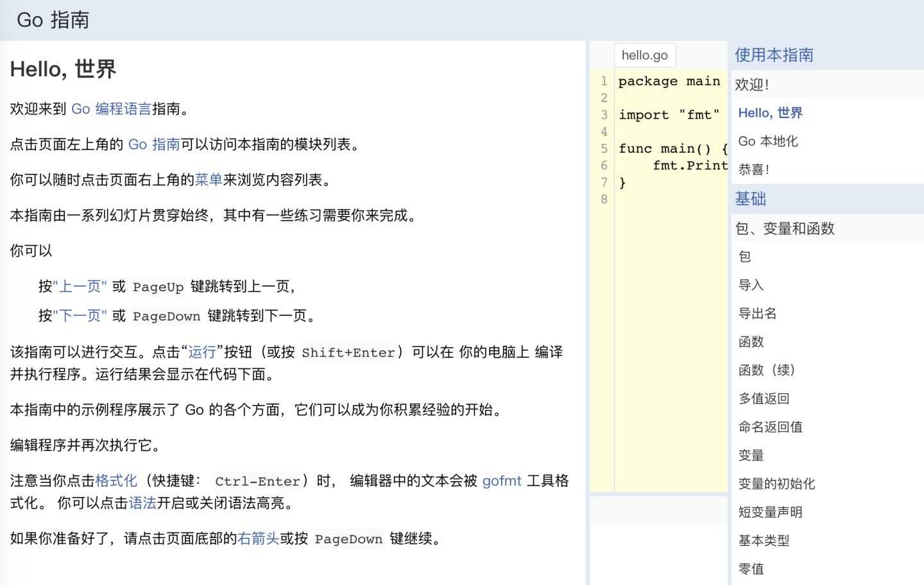The height and width of the screenshot is (585, 924).
Task: Toggle syntax highlighting via the 语法 link
Action: tap(142, 504)
